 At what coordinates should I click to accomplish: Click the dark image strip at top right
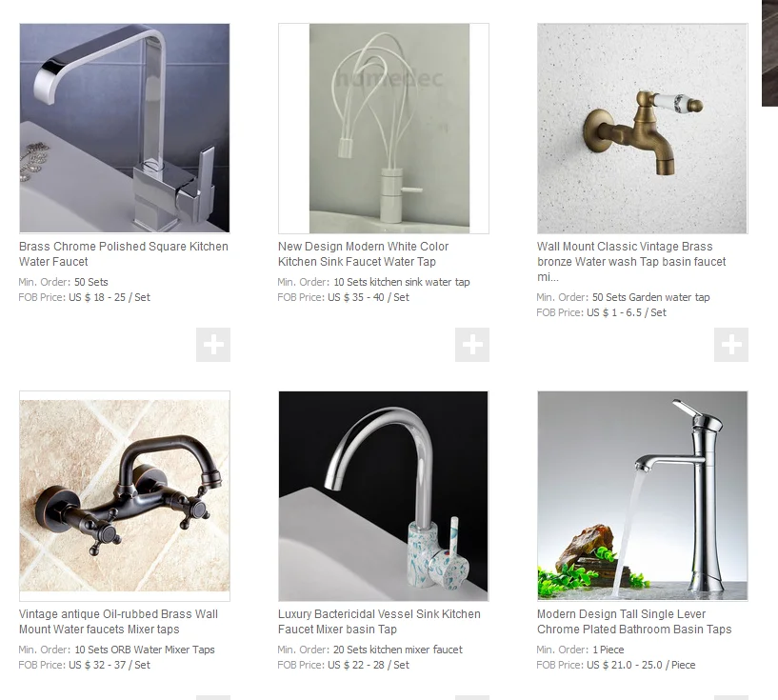[769, 52]
